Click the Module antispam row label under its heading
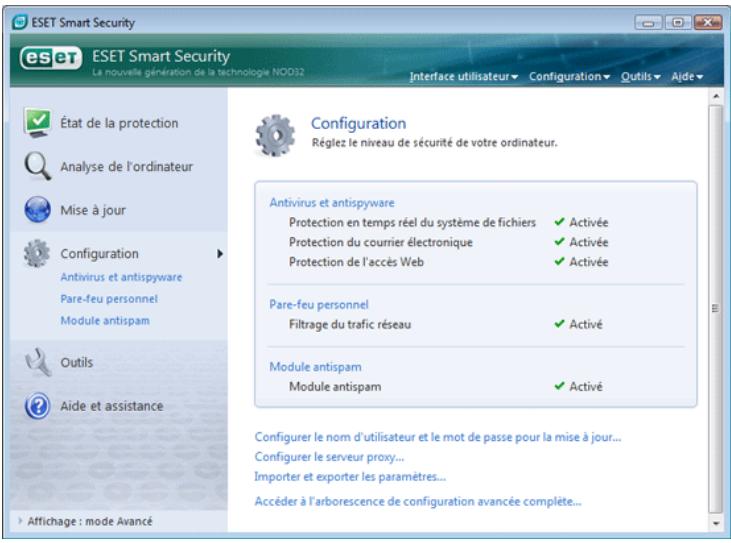731x543 pixels. point(335,386)
